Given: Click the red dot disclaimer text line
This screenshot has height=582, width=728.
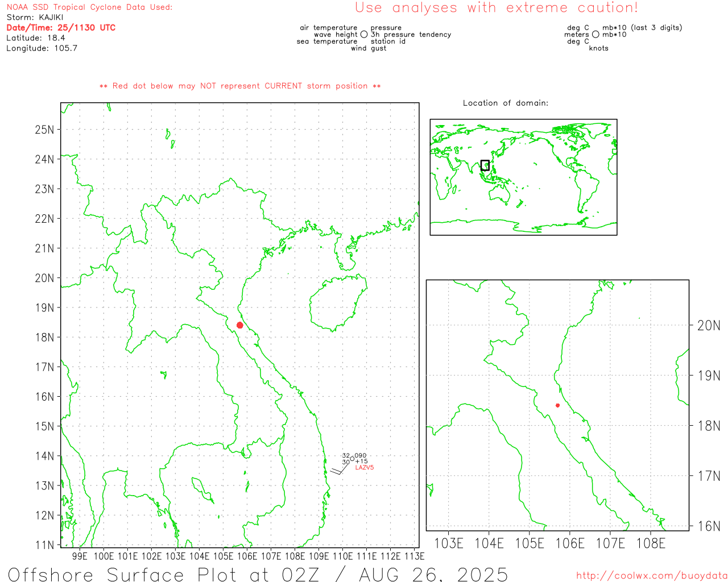Looking at the screenshot, I should (x=240, y=86).
